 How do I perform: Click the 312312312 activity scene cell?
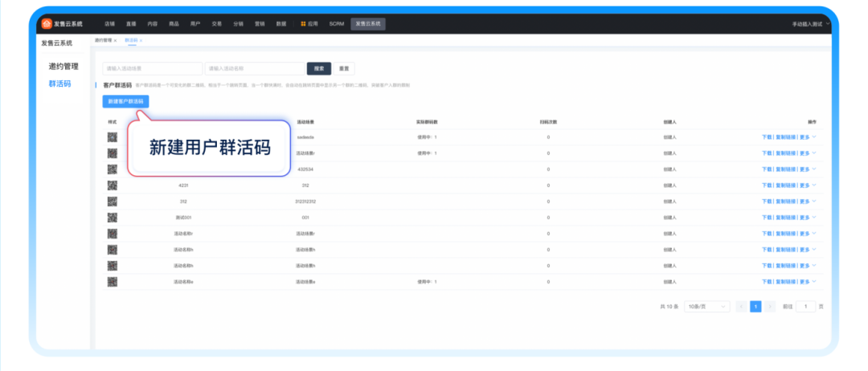pos(305,202)
